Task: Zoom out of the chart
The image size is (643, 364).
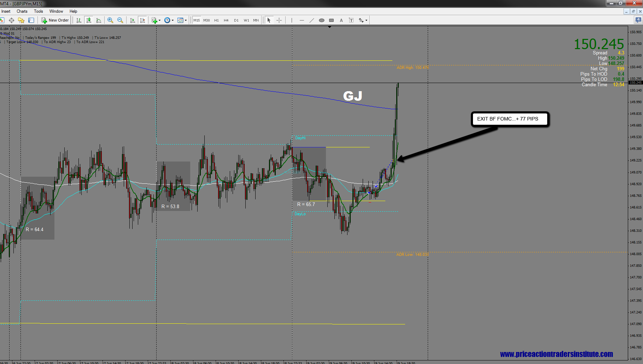Action: point(120,20)
